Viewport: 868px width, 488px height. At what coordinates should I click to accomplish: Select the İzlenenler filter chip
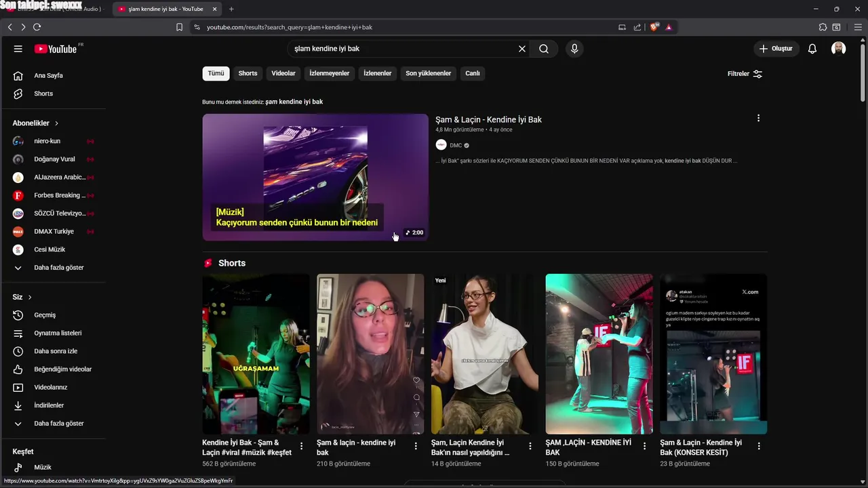pyautogui.click(x=378, y=73)
